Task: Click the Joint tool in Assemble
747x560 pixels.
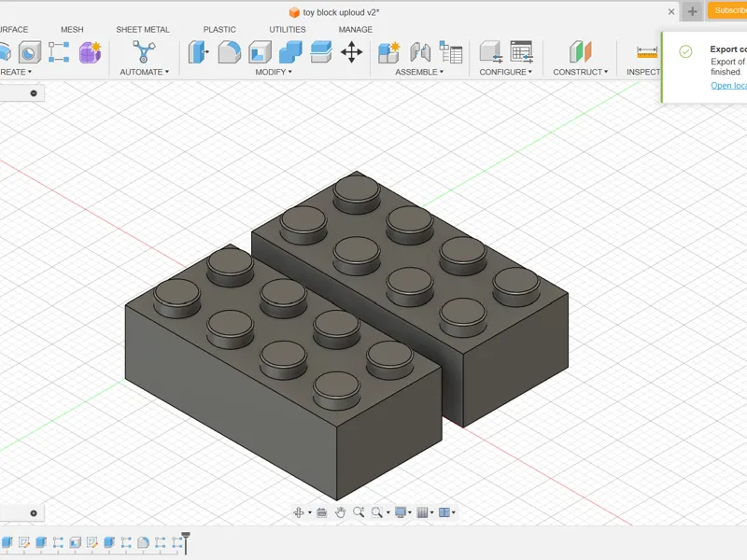Action: 420,52
